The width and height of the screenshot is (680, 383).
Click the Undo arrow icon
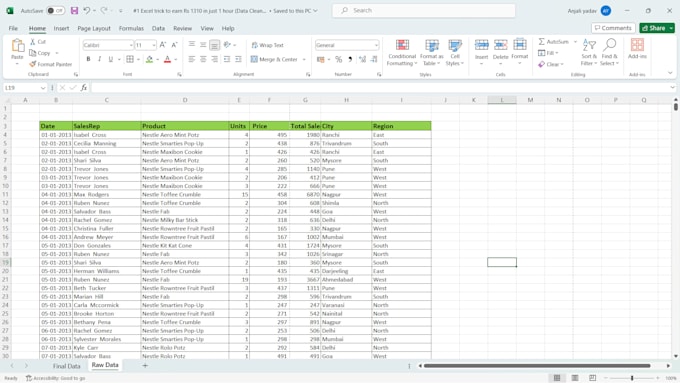(x=87, y=10)
